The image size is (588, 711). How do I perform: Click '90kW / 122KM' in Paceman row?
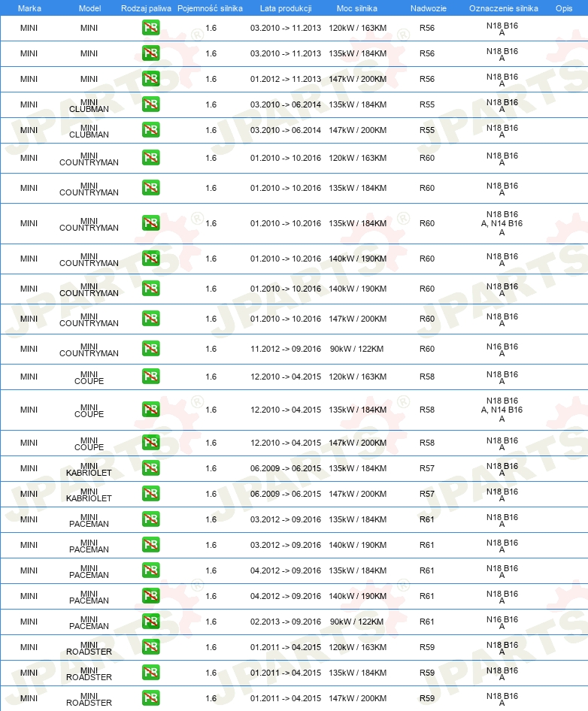pyautogui.click(x=356, y=622)
